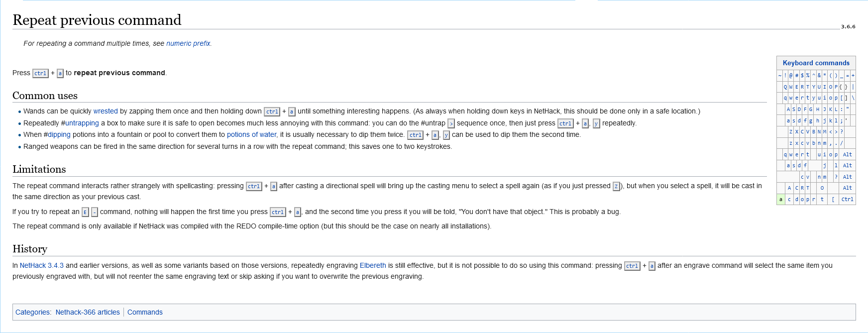Click the tilde key in keyboard table
868x333 pixels.
[x=780, y=76]
